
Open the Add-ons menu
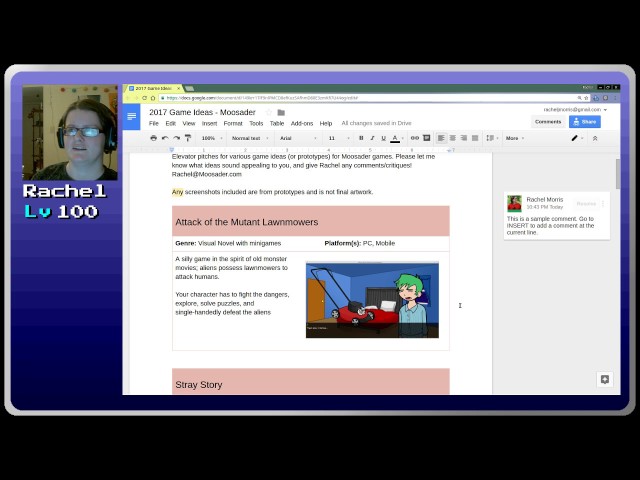coord(302,123)
